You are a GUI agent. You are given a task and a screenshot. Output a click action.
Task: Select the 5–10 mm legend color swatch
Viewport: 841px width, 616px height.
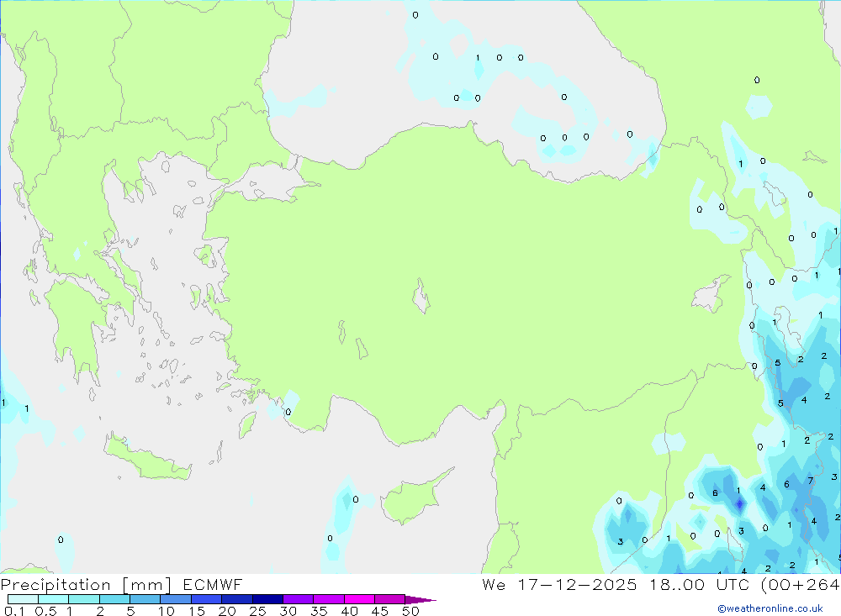click(145, 599)
